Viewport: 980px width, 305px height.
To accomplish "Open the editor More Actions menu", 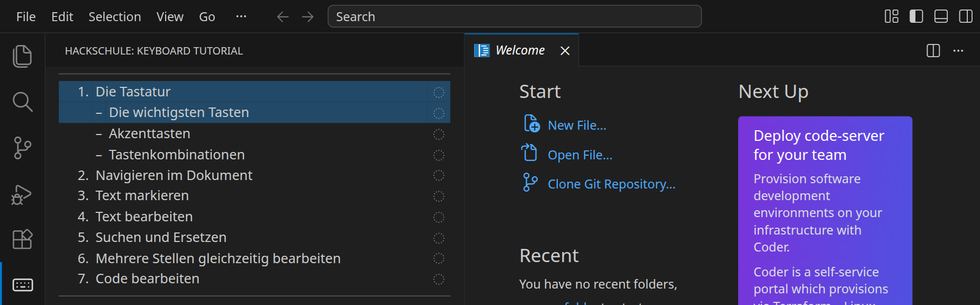I will [958, 51].
